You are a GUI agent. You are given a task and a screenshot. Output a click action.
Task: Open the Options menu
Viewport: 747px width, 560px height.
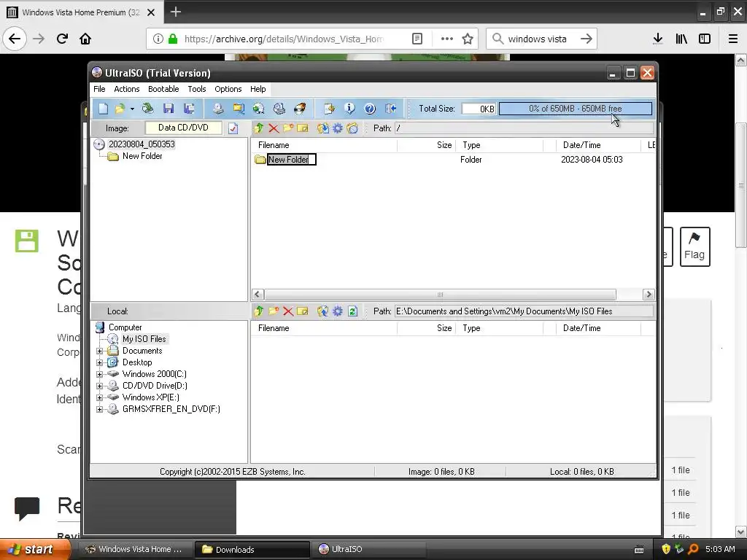coord(228,89)
